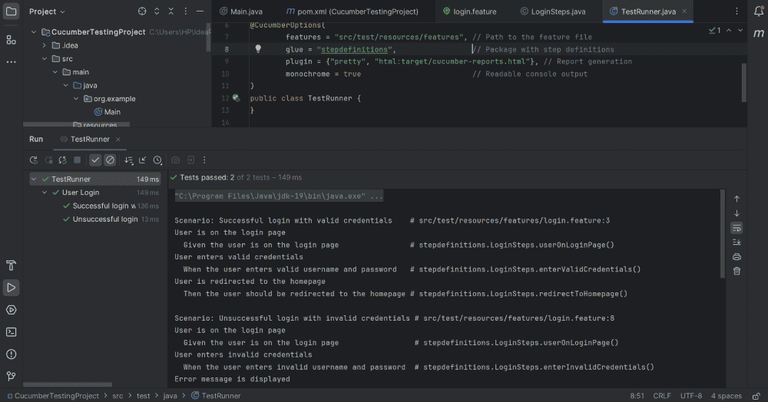The width and height of the screenshot is (768, 402).
Task: Open the Structure tool window icon
Action: pyautogui.click(x=11, y=40)
